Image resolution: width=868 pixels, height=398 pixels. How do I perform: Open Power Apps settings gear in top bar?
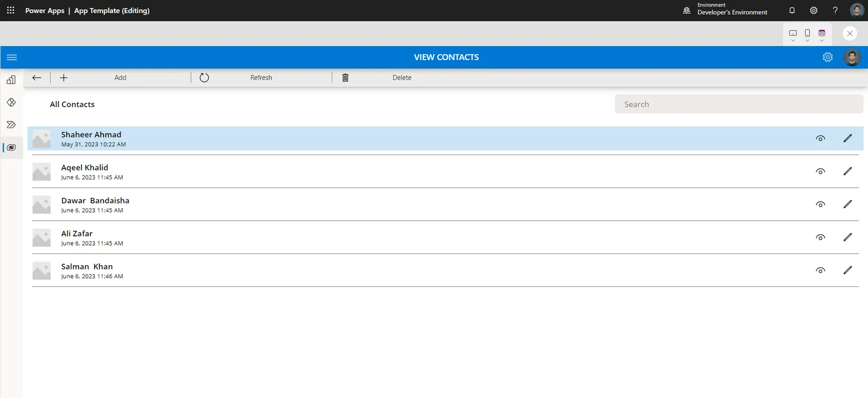click(x=814, y=10)
